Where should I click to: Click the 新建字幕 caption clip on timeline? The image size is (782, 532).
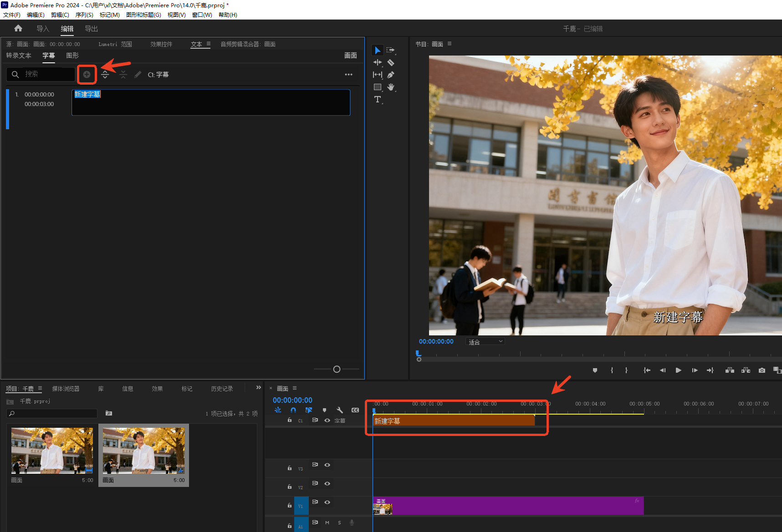pos(453,421)
